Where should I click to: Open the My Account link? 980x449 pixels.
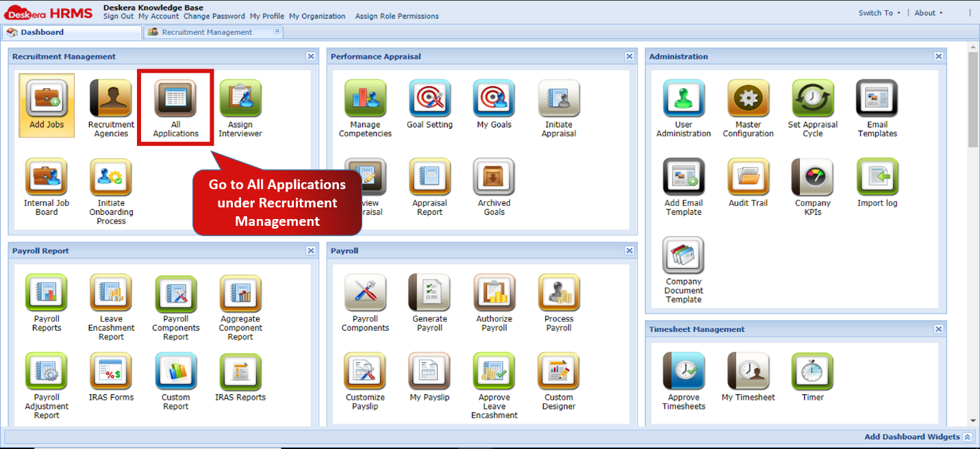(x=158, y=16)
